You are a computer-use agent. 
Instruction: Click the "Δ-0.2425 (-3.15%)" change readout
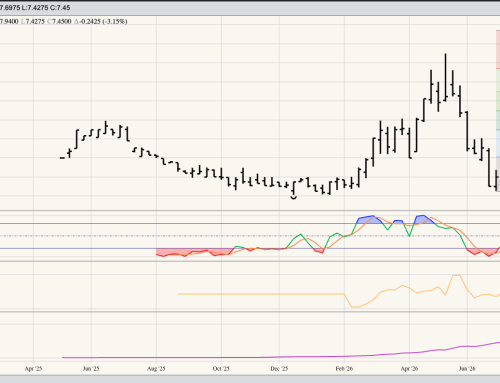tap(100, 21)
